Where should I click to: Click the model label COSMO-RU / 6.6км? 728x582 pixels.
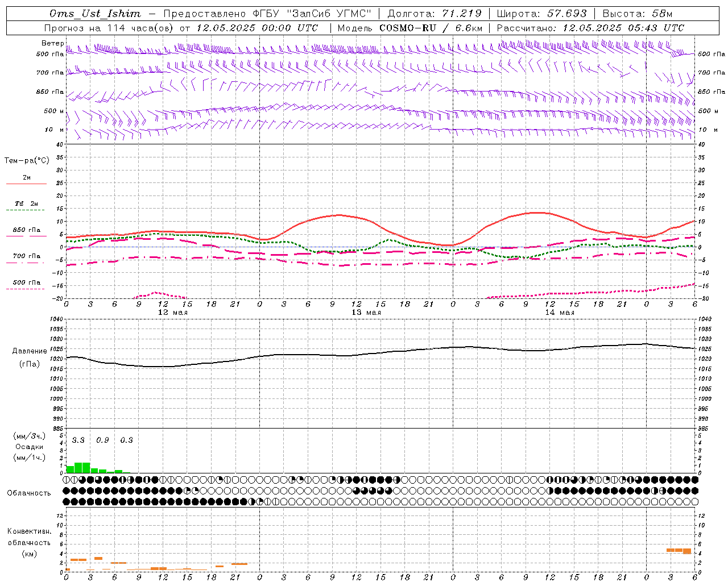pyautogui.click(x=431, y=28)
